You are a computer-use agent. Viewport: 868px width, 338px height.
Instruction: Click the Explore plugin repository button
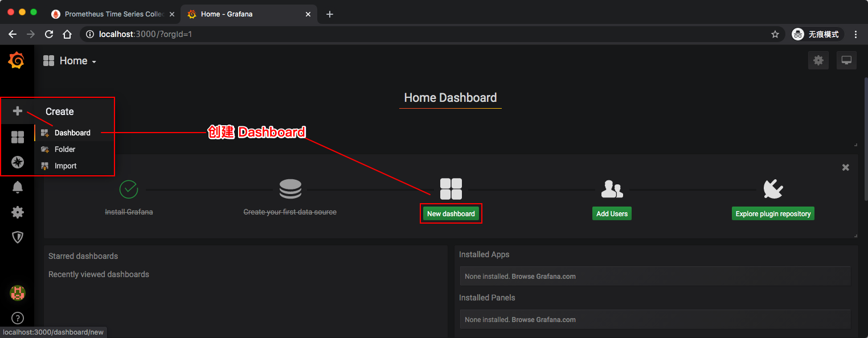(773, 213)
